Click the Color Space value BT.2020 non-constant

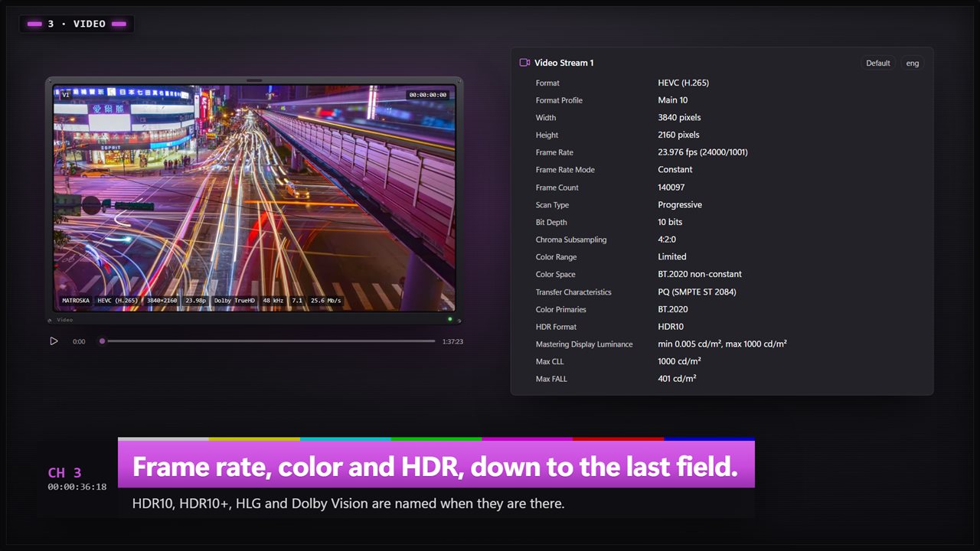(x=700, y=274)
